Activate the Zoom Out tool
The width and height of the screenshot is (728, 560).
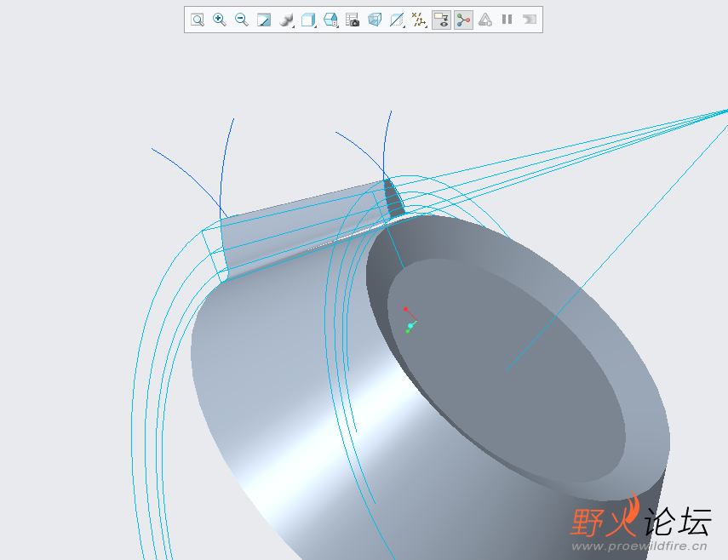point(242,20)
